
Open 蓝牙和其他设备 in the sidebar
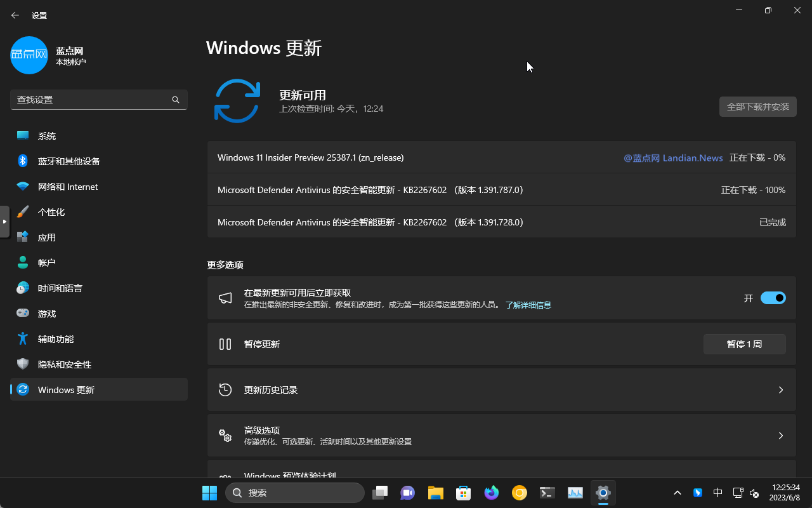coord(99,161)
